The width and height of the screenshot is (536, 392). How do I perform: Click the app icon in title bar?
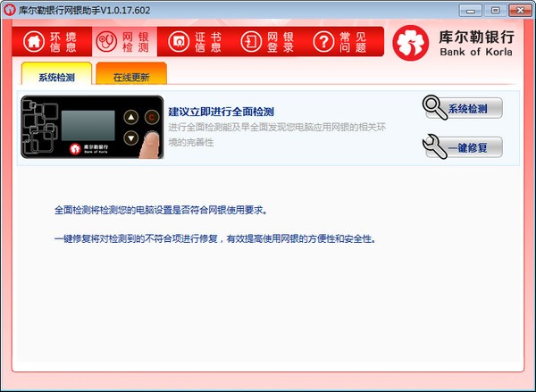[x=9, y=10]
